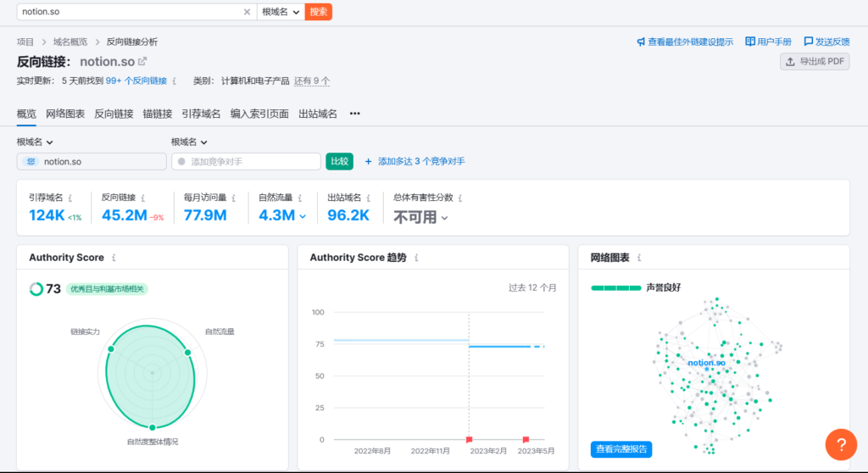
Task: Expand the 根域名 dropdown above competitor field
Action: tap(189, 142)
